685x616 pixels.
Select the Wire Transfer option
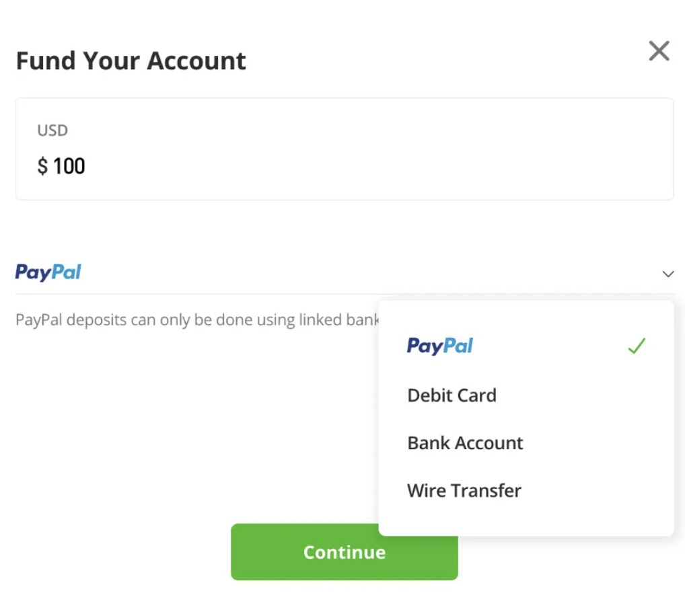[x=464, y=491]
